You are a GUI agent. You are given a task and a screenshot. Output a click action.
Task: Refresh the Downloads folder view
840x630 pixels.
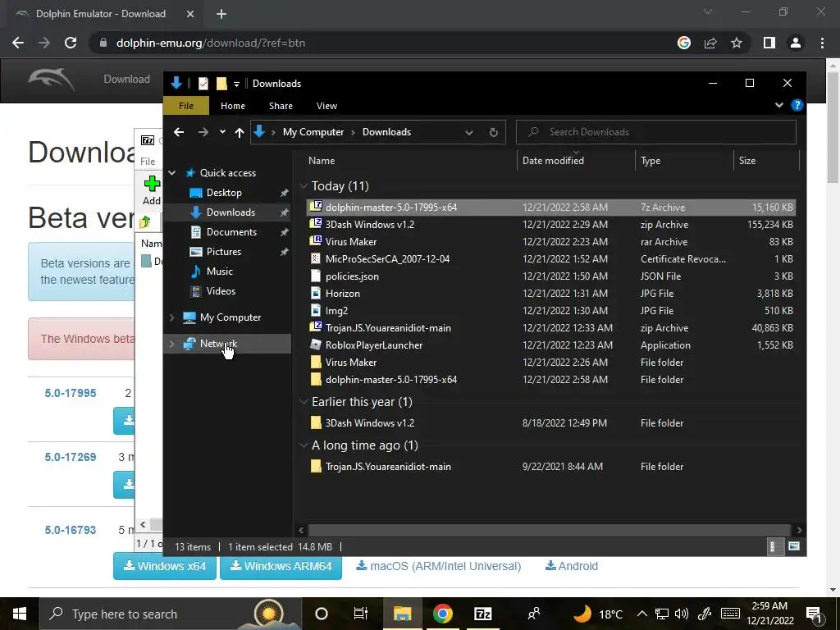pyautogui.click(x=493, y=132)
